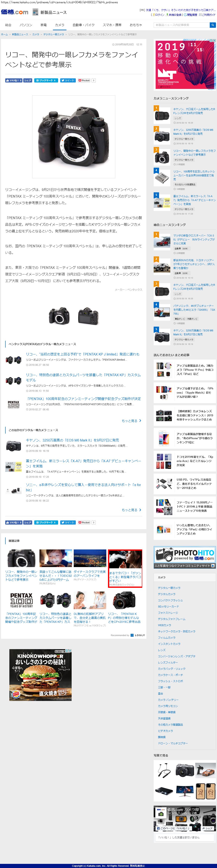This screenshot has width=217, height=868.
Task: Click メーカー：ペンタックス text below the article
Action: [128, 290]
